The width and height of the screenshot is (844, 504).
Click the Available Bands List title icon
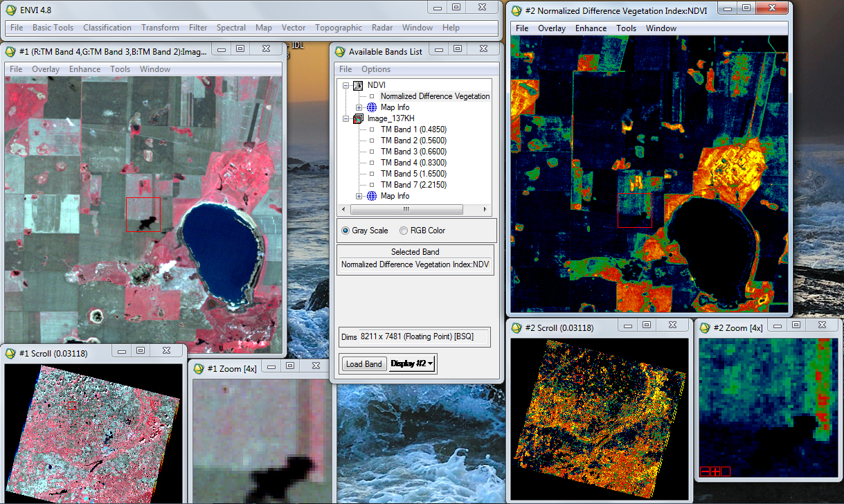pyautogui.click(x=339, y=51)
